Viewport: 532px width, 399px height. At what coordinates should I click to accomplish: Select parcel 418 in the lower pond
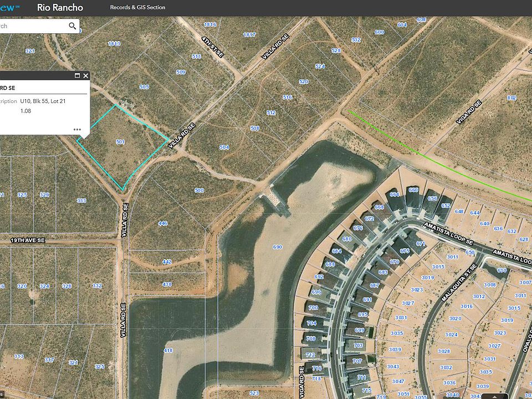(x=168, y=350)
